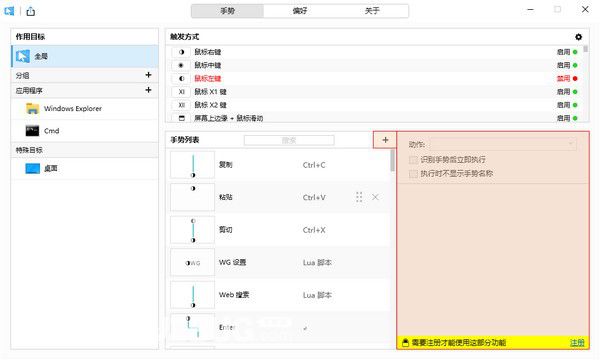The width and height of the screenshot is (600, 360).
Task: Toggle 禁用 status of 鼠标左键
Action: (567, 78)
